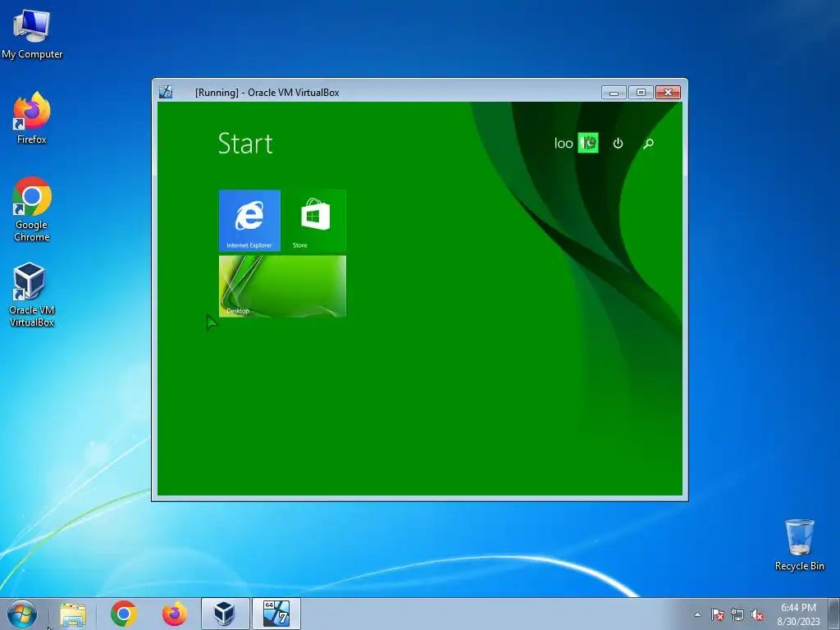Launch Chrome from the taskbar
Image resolution: width=840 pixels, height=630 pixels.
124,614
